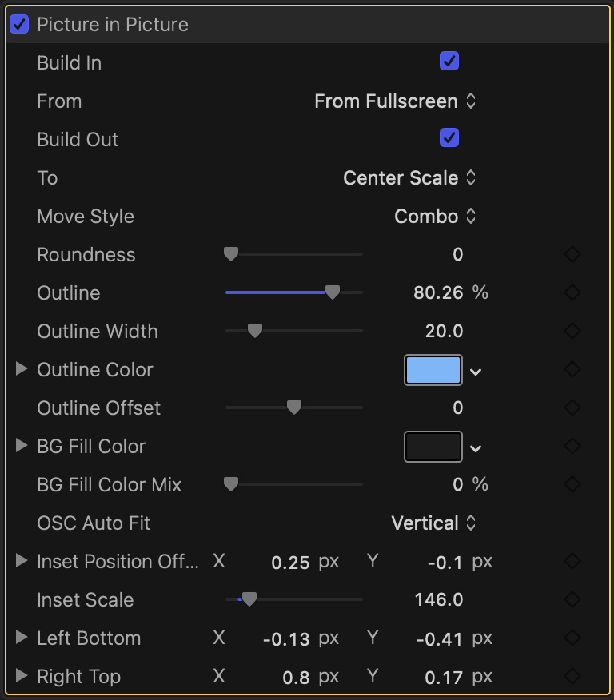Image resolution: width=614 pixels, height=700 pixels.
Task: Open the From Fullscreen popup menu
Action: coord(395,101)
